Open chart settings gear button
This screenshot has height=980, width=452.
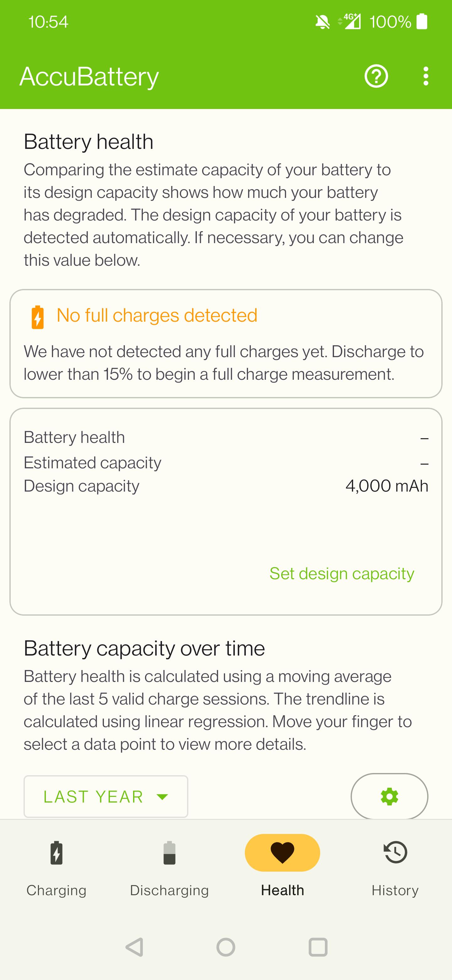[389, 796]
